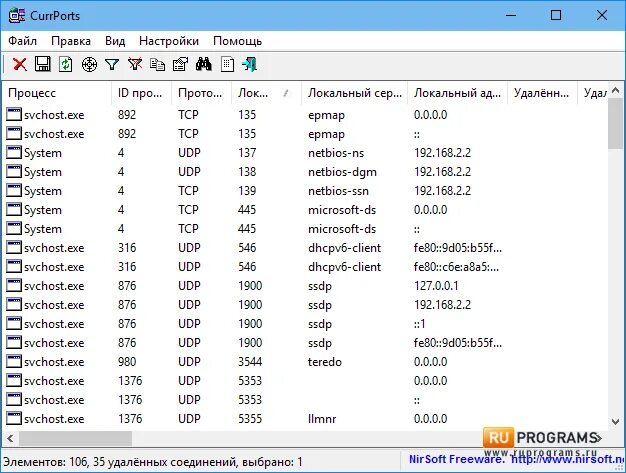The width and height of the screenshot is (626, 473).
Task: Maximize the CurrPorts window
Action: (x=556, y=16)
